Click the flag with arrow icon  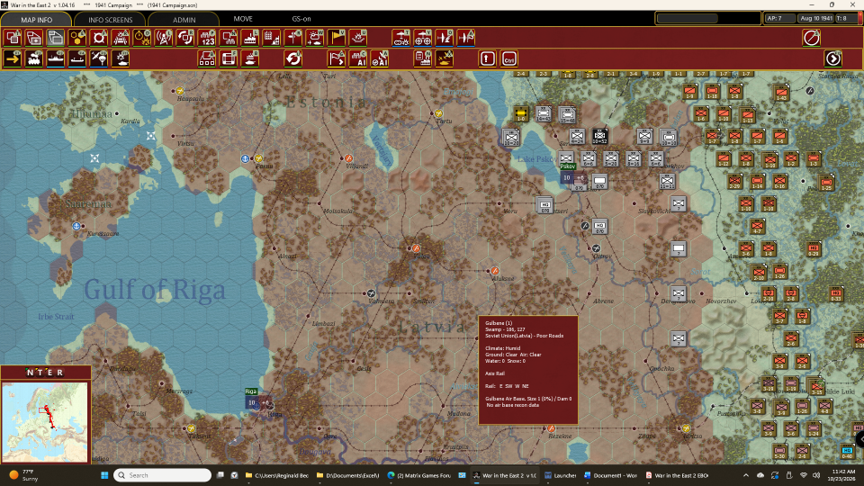pyautogui.click(x=337, y=58)
